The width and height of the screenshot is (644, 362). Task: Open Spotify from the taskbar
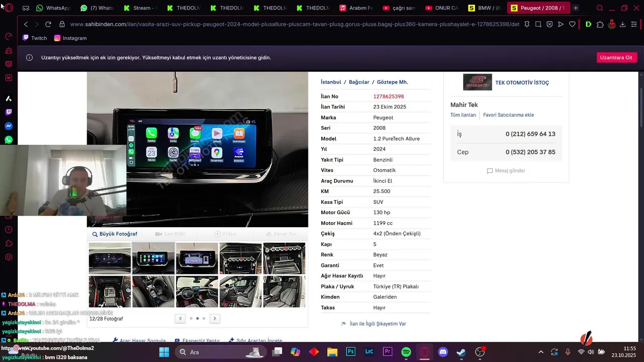click(407, 352)
